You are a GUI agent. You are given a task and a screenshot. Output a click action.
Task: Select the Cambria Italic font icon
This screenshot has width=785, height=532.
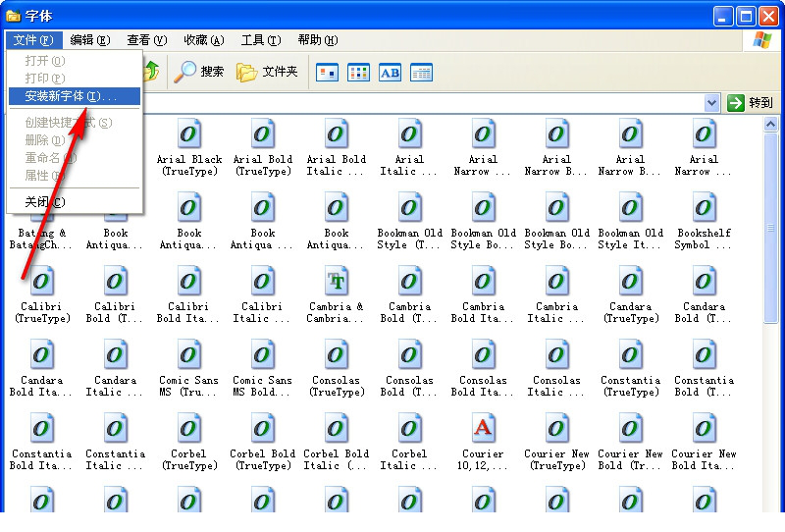tap(556, 282)
